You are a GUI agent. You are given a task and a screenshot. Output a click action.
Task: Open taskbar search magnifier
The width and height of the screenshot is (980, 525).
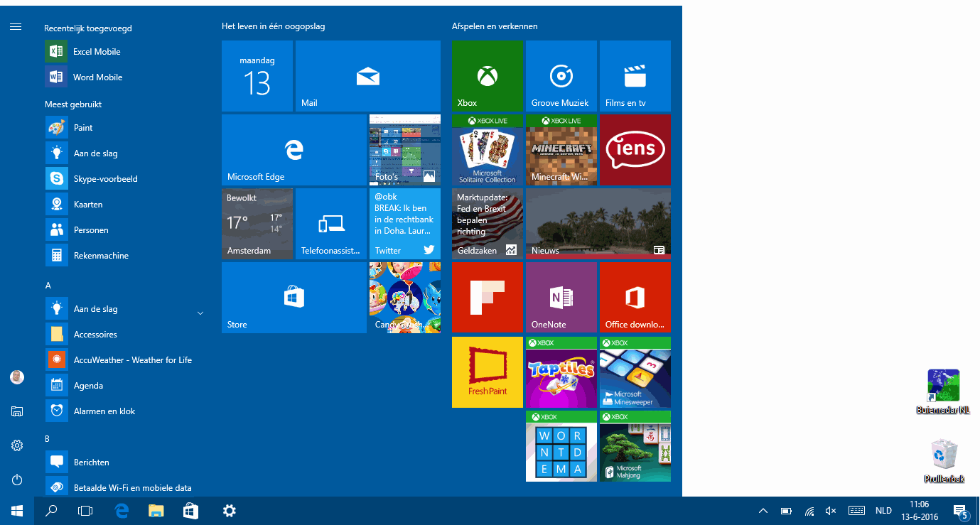51,511
